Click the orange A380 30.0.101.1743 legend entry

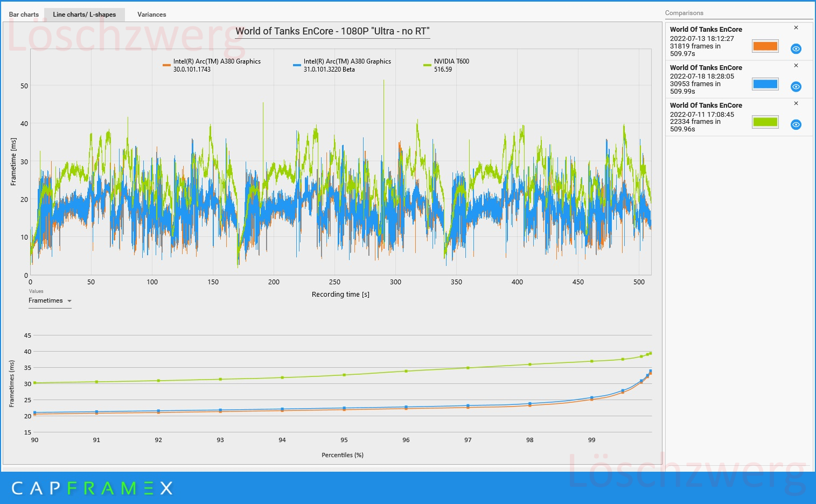click(x=212, y=65)
